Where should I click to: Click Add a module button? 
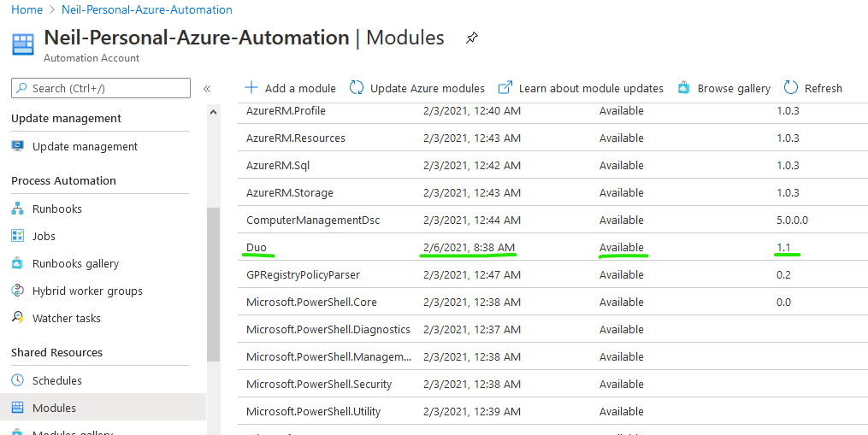tap(290, 88)
